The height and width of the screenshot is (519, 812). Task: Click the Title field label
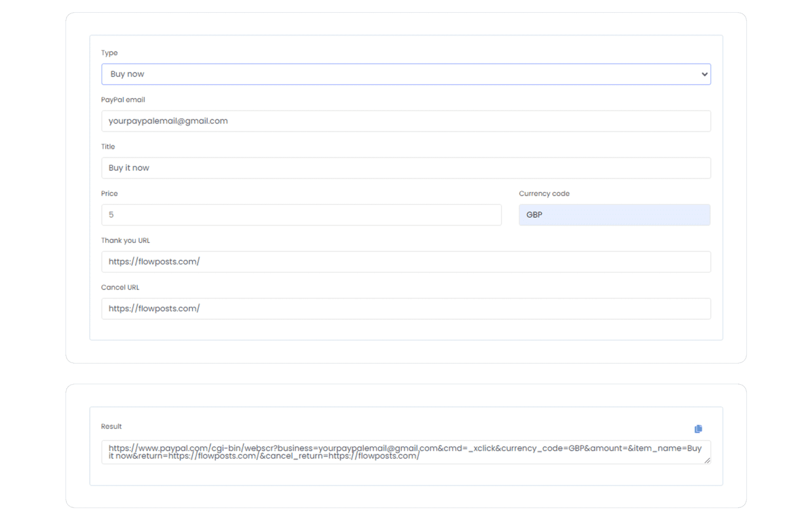coord(108,147)
